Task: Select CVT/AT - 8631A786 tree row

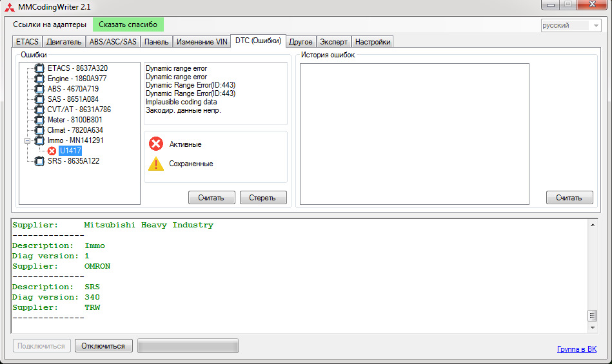Action: coord(79,110)
